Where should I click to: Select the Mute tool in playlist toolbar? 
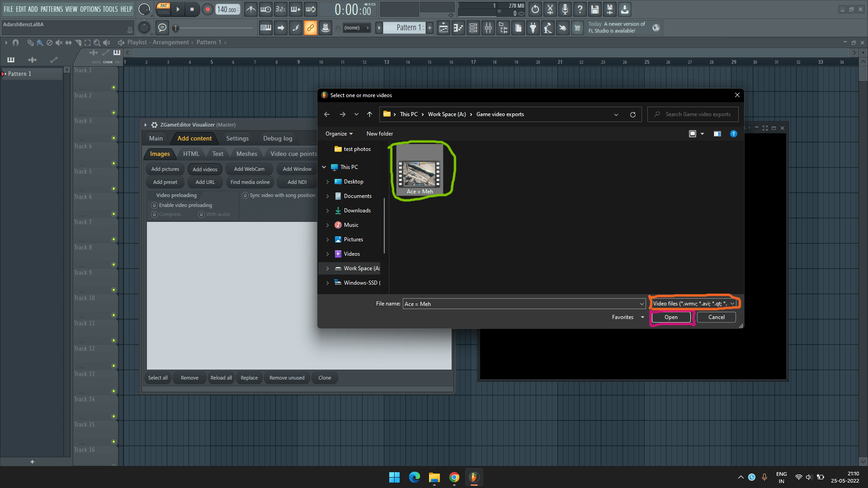(59, 42)
